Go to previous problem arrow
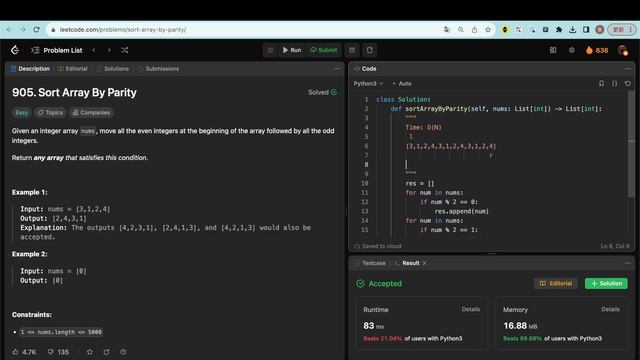The image size is (640, 360). 94,50
